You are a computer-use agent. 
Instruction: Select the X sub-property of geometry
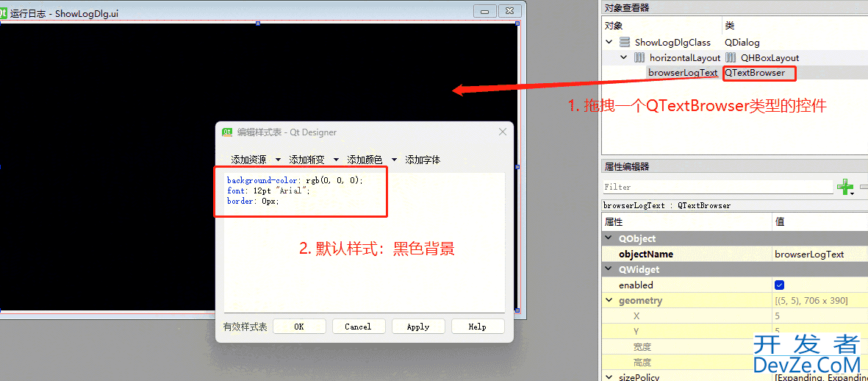(734, 316)
